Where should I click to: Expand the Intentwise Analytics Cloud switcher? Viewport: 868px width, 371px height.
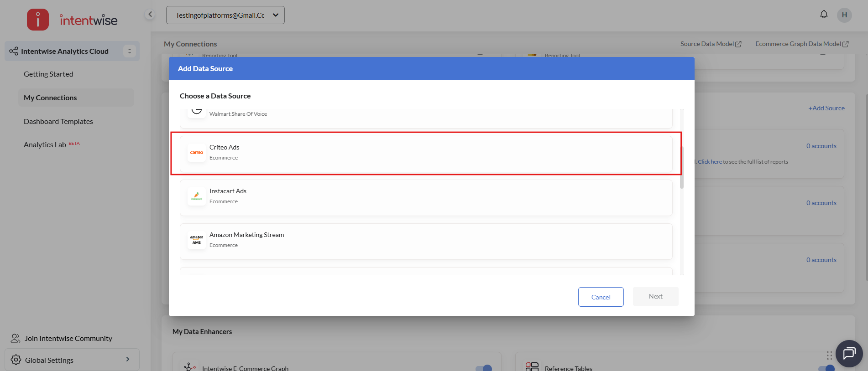click(129, 51)
